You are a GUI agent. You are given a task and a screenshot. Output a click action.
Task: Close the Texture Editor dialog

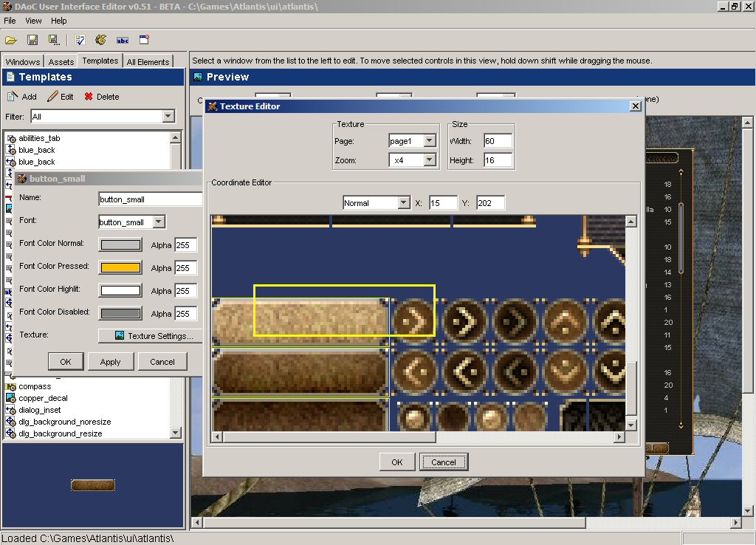point(636,106)
